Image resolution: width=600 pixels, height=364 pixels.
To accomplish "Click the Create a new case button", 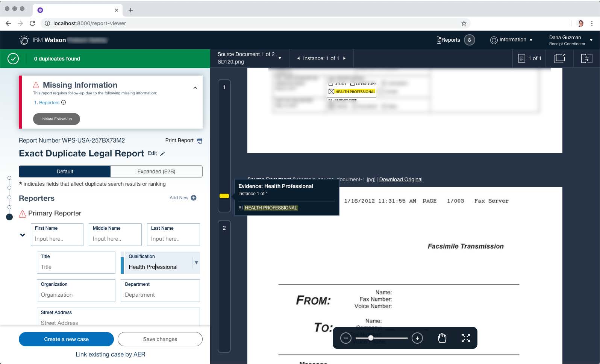I will point(66,339).
